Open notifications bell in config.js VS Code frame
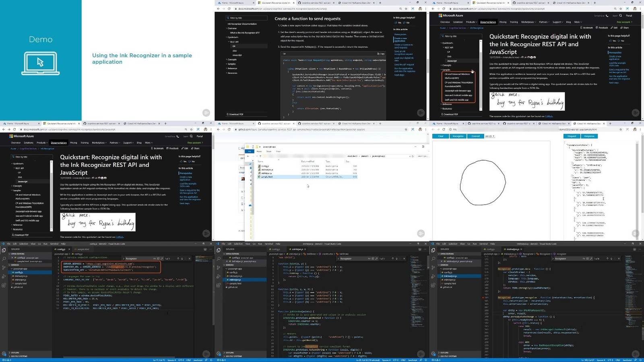644x362 pixels. click(x=211, y=360)
